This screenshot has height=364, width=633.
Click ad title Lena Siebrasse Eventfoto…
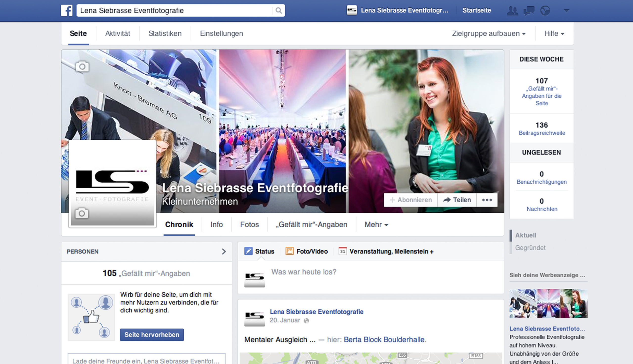click(x=547, y=328)
